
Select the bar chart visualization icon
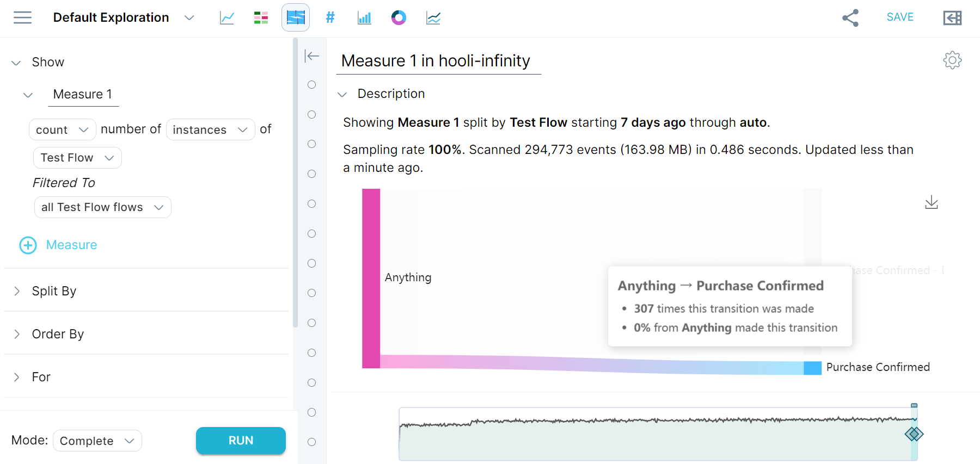[x=364, y=17]
